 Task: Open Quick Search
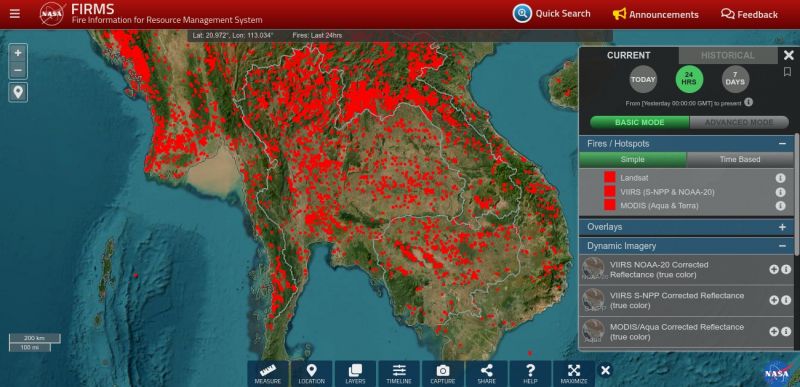(x=552, y=14)
